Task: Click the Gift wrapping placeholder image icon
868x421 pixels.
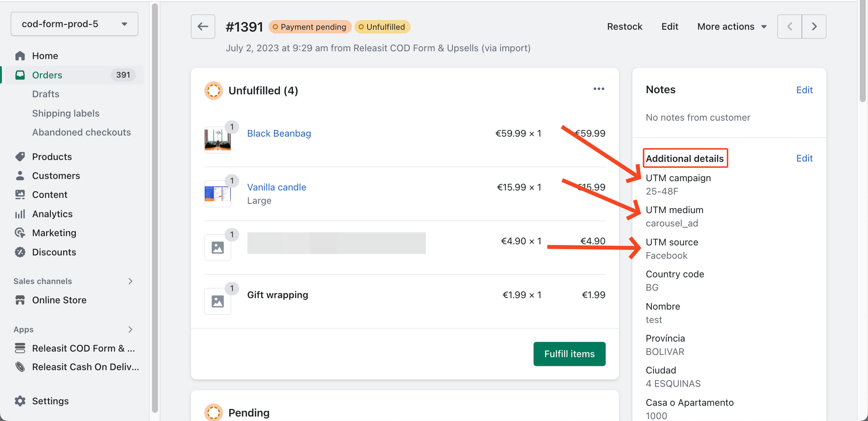Action: tap(217, 301)
